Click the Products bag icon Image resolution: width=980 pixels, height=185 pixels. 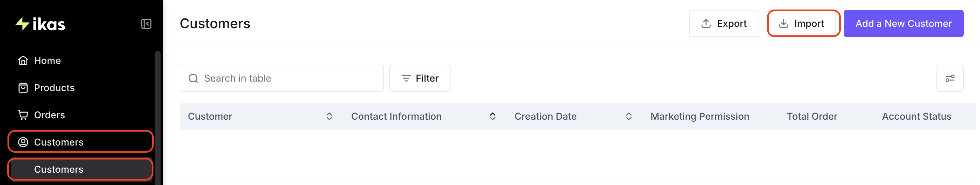coord(23,88)
